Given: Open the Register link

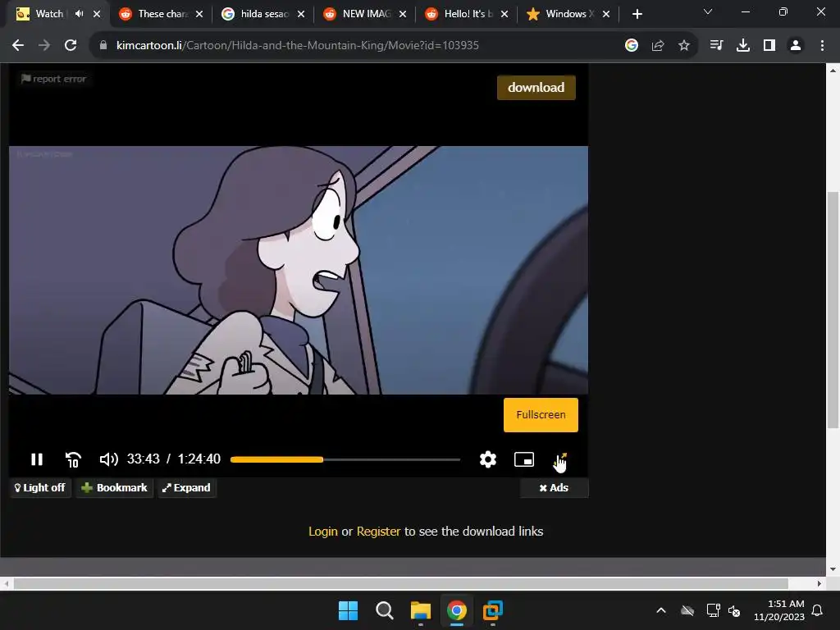Looking at the screenshot, I should point(378,532).
